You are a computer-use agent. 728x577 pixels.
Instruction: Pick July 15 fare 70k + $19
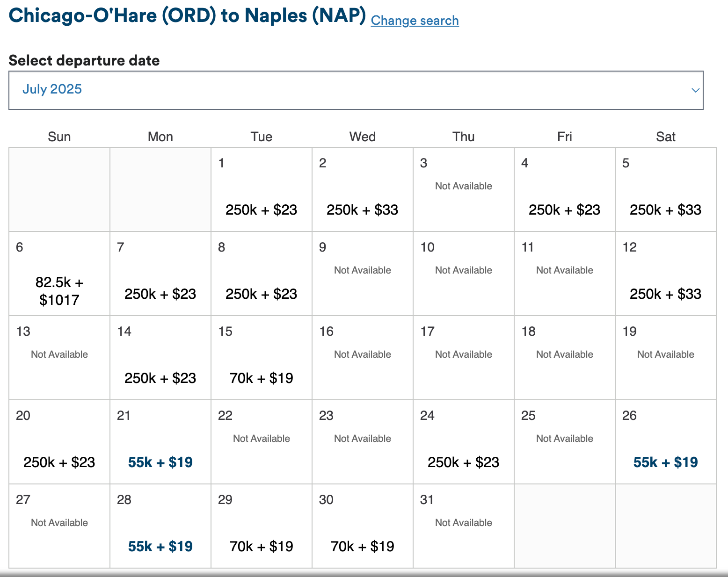click(x=261, y=378)
